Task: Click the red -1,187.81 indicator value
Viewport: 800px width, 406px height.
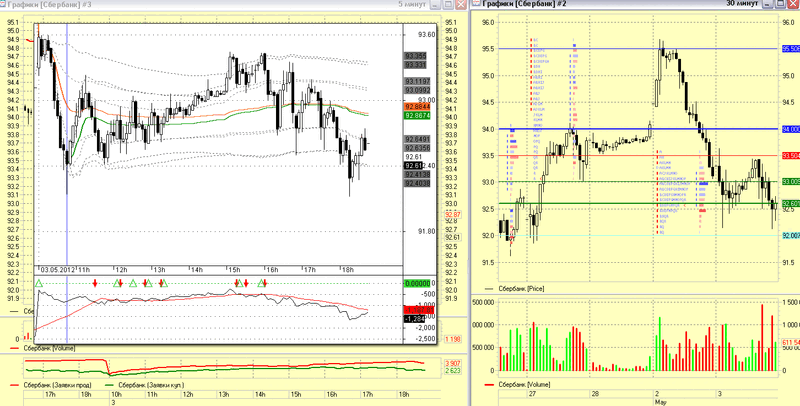Action: [x=418, y=310]
